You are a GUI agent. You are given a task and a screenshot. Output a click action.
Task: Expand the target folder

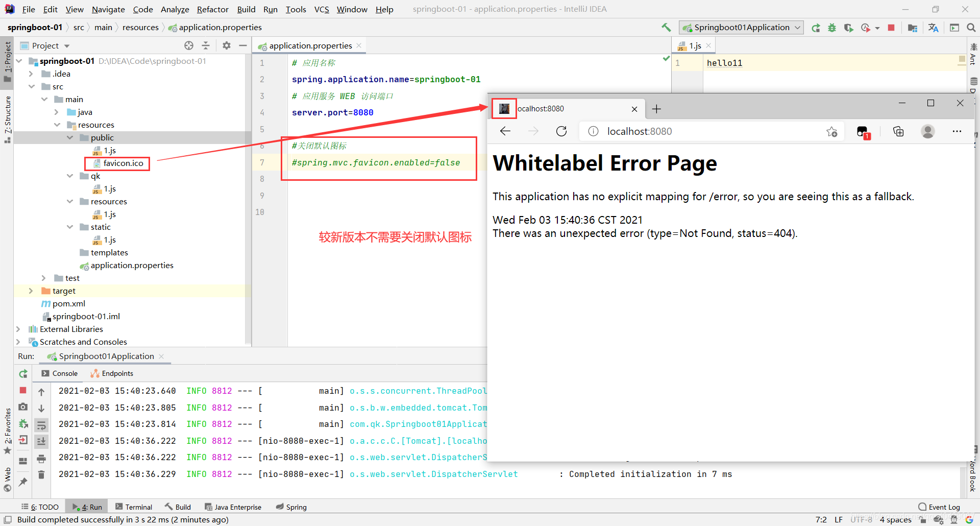(31, 291)
